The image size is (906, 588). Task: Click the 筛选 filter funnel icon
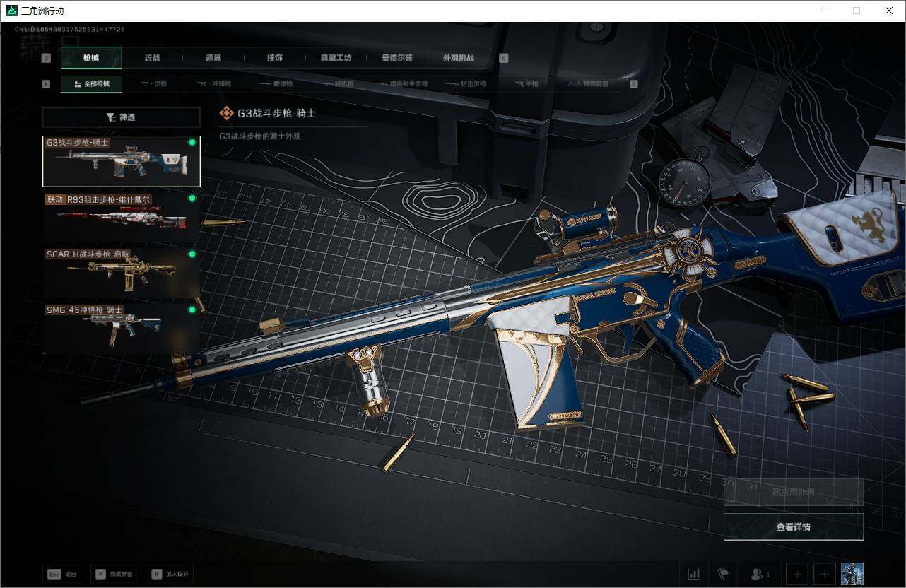111,117
